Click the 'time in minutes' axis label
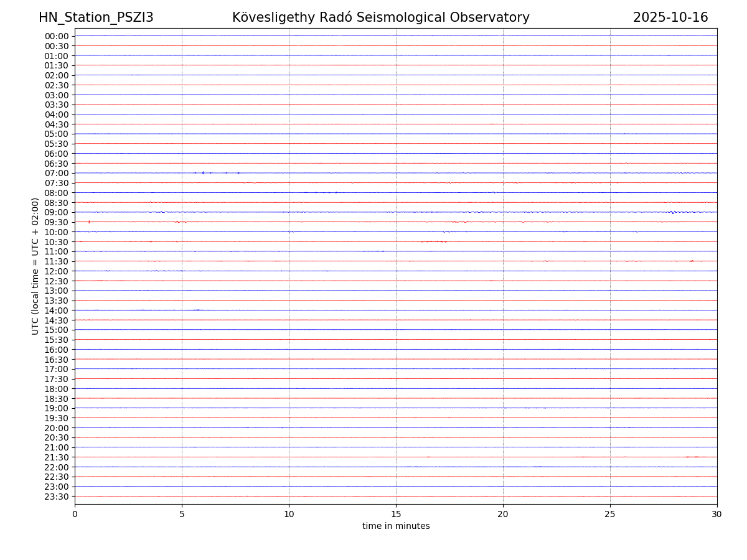Viewport: 747px width, 560px height. [x=396, y=526]
